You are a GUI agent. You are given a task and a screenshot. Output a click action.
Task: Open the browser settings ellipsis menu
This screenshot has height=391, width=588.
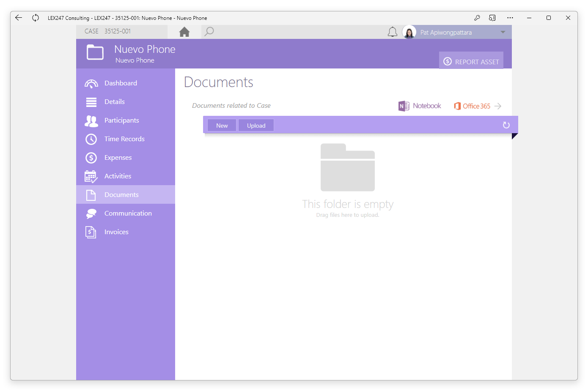tap(510, 18)
